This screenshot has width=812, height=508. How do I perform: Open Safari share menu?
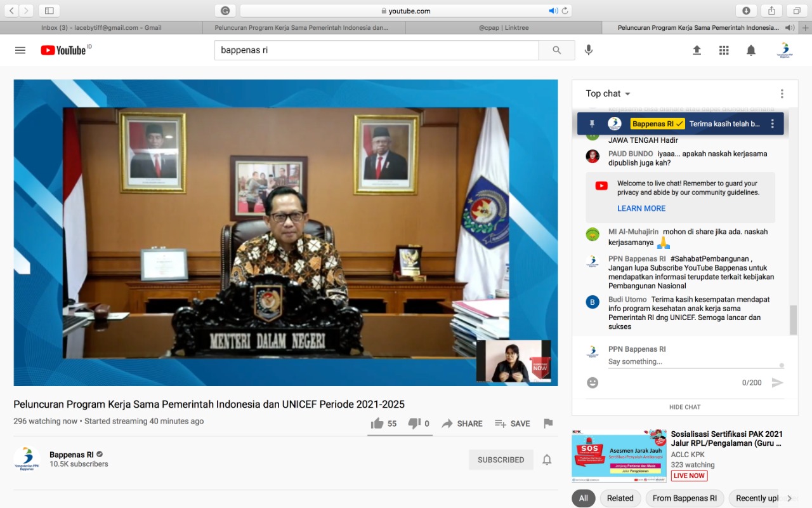771,10
